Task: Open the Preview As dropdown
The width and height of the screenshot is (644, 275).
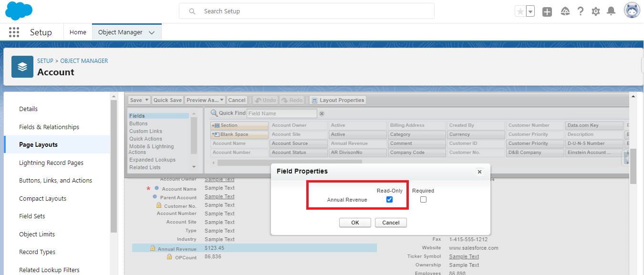Action: [x=205, y=100]
